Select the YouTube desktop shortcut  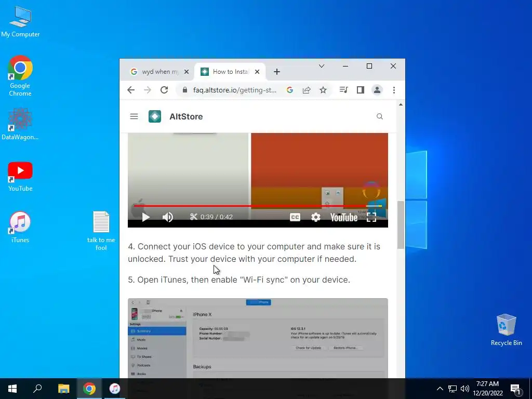pyautogui.click(x=20, y=177)
